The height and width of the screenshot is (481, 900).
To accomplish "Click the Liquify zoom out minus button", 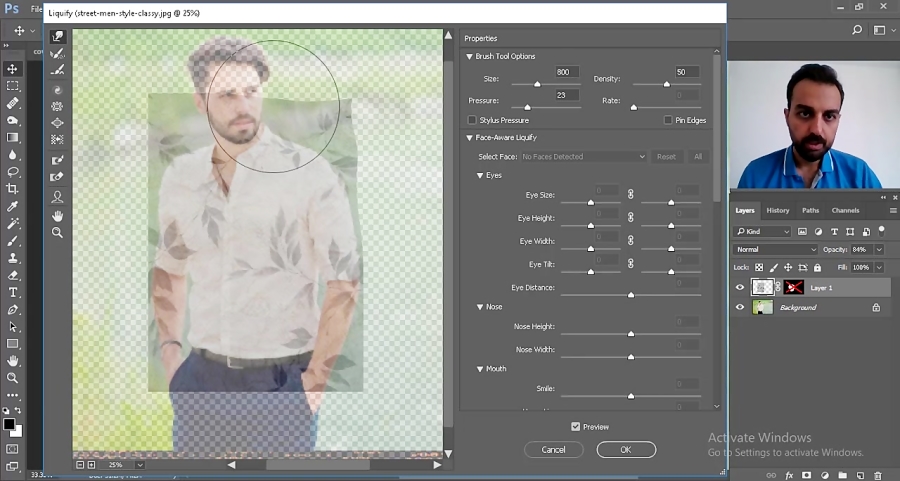I will click(x=80, y=464).
